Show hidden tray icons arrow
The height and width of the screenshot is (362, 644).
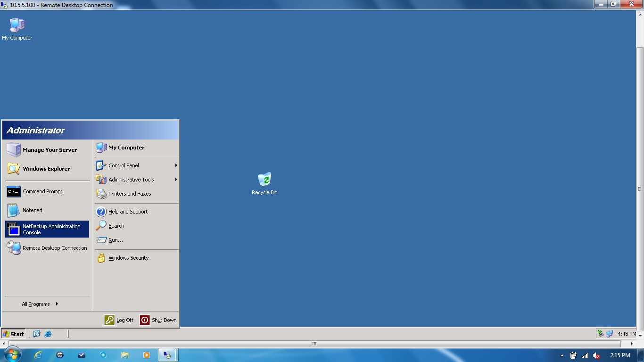tap(562, 355)
